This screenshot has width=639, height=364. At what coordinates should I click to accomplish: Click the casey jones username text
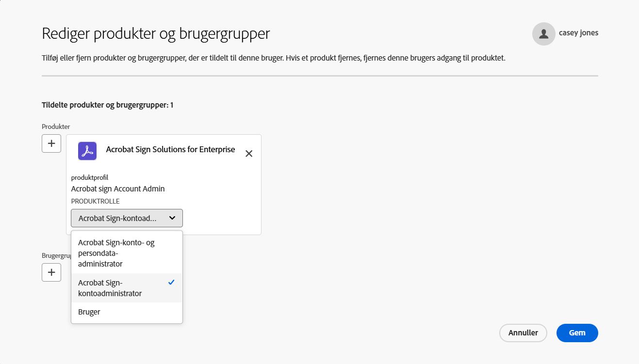coord(577,33)
